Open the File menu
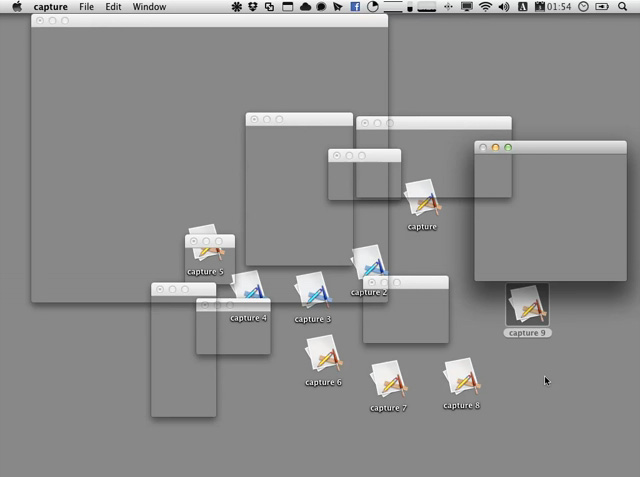 point(87,7)
